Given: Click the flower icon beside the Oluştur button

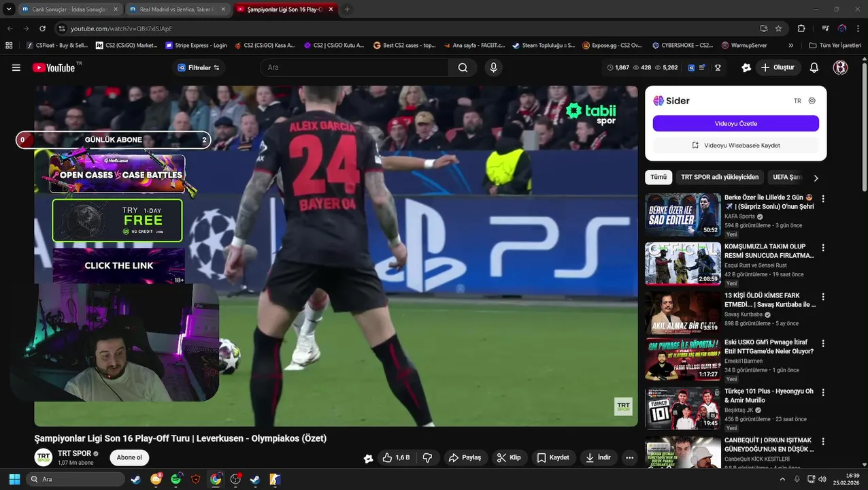Looking at the screenshot, I should 746,67.
